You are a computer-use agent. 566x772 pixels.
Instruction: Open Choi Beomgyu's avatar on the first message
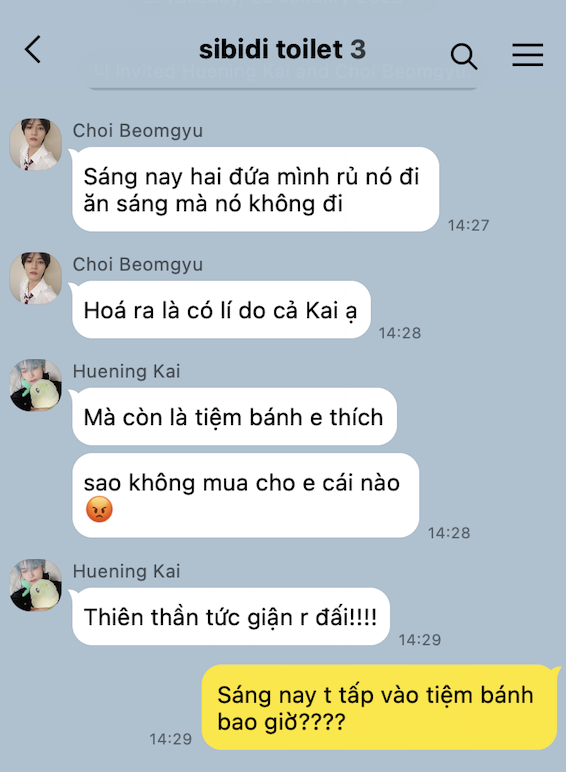35,144
